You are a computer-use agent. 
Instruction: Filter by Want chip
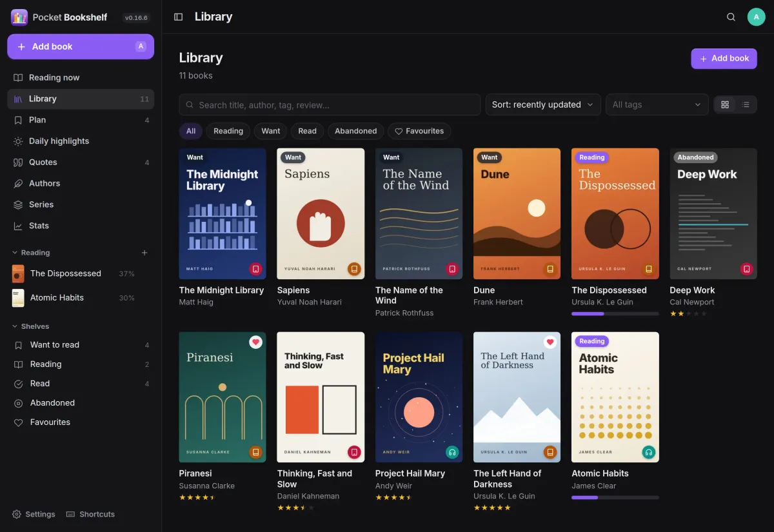271,131
